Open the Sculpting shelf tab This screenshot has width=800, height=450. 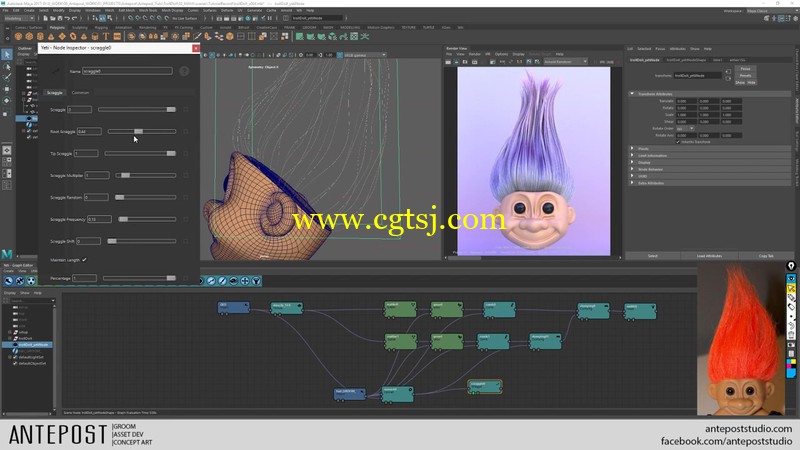80,28
